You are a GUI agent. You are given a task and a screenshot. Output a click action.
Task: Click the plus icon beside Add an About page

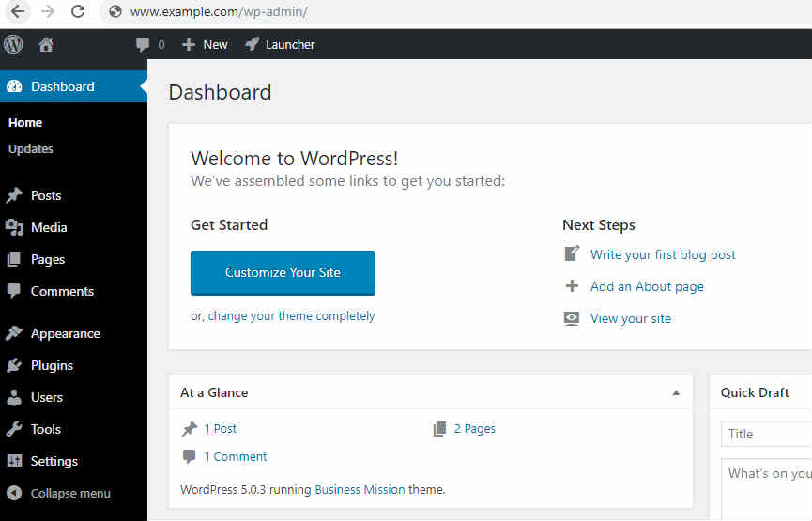coord(572,286)
